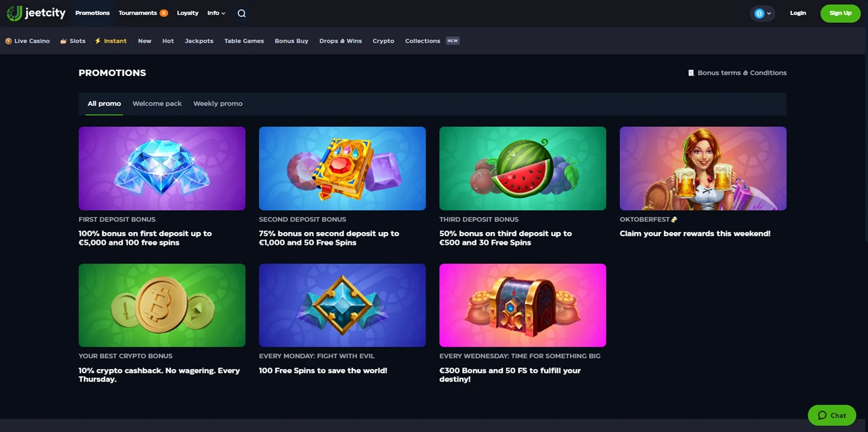Open the spellbook Second Deposit Bonus image
This screenshot has height=432, width=868.
pyautogui.click(x=342, y=168)
